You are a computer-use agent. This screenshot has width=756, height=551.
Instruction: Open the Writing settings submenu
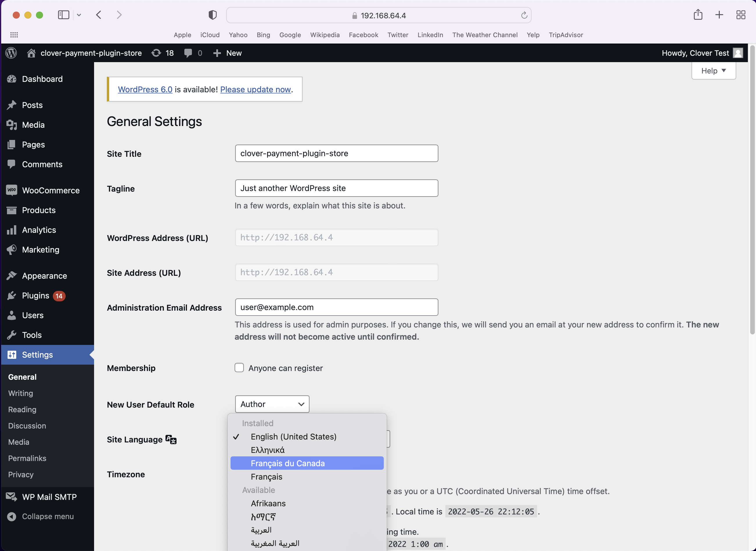21,393
